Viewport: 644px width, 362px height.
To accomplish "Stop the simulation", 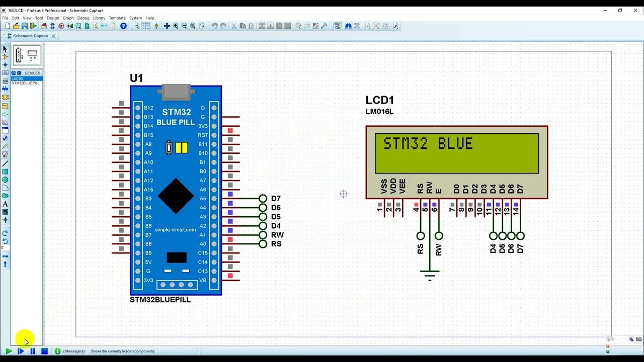I will (x=44, y=351).
